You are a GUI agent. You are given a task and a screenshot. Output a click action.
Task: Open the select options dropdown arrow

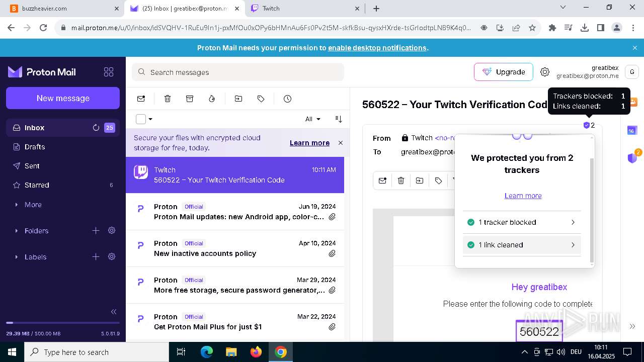tap(150, 119)
